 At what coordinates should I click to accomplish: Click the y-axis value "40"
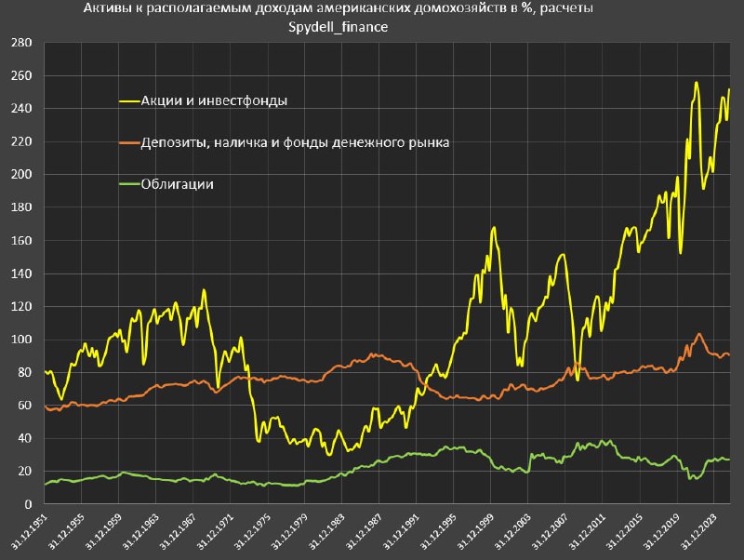[25, 438]
